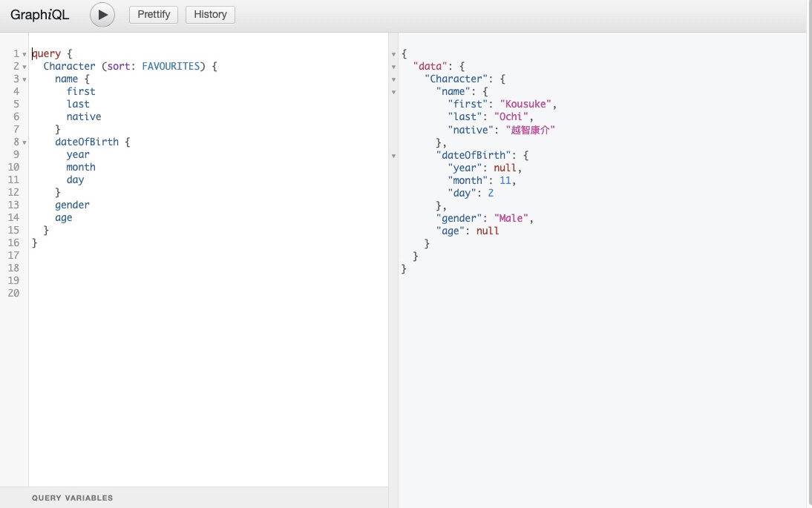Click the "gender" key in results
The height and width of the screenshot is (508, 812).
pos(459,218)
